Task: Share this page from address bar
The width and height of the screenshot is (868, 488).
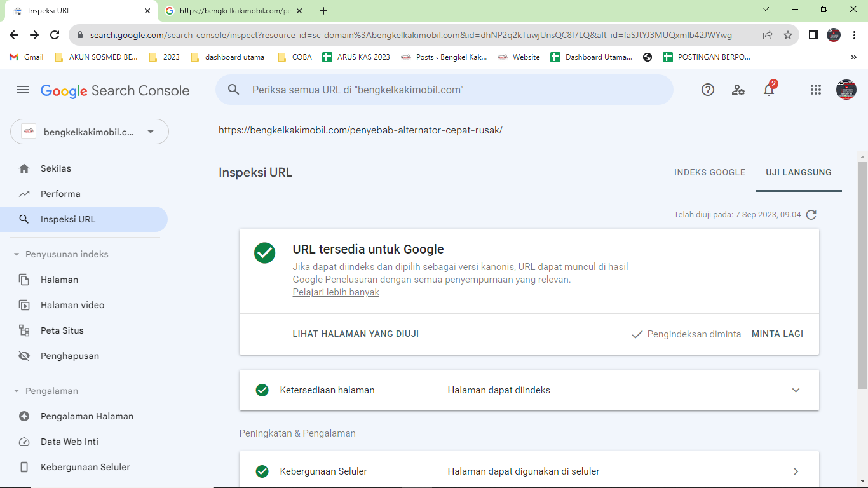Action: coord(768,35)
